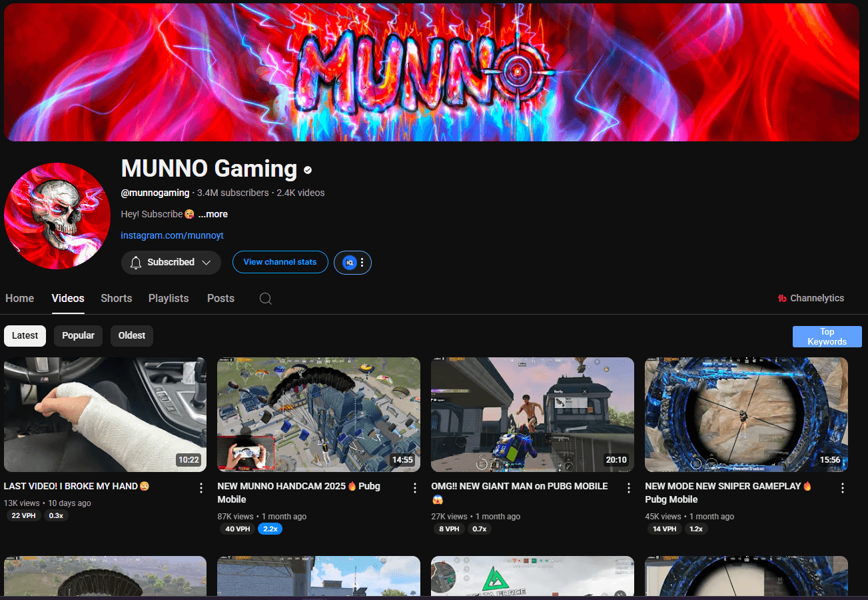This screenshot has height=600, width=868.
Task: Expand the Subscribed notification dropdown chevron
Action: tap(206, 263)
